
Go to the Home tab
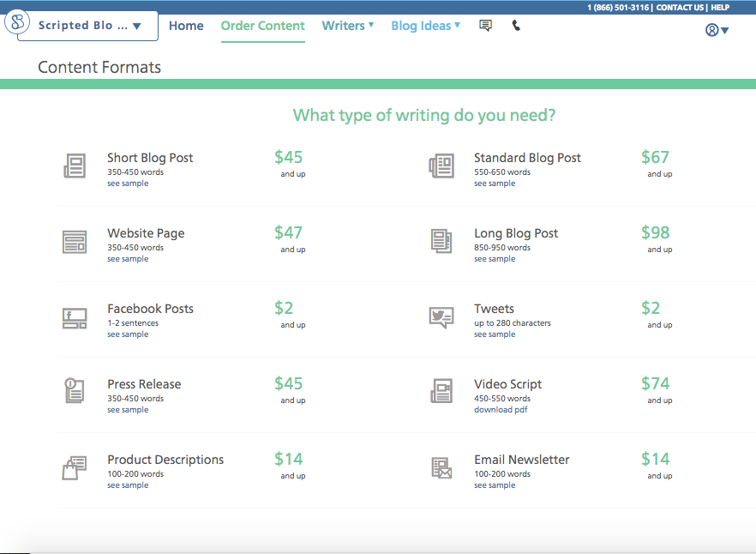(x=186, y=26)
